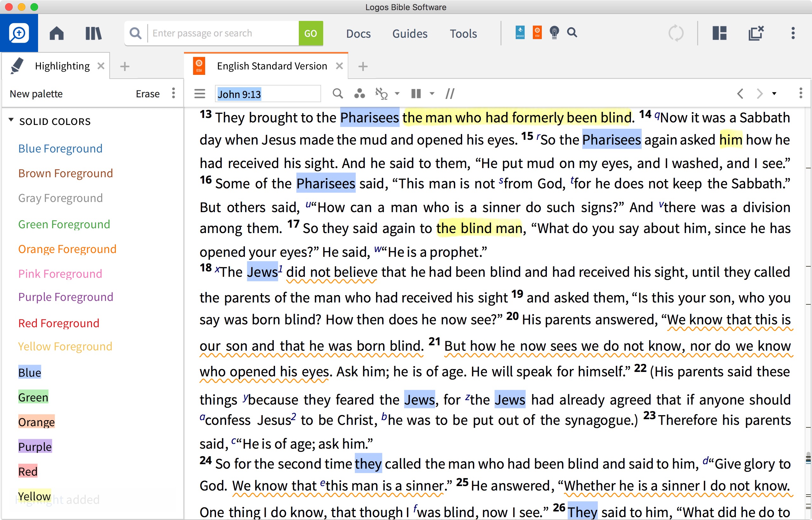Click the ESV tab resource icon
Viewport: 812px width, 520px height.
(x=199, y=66)
